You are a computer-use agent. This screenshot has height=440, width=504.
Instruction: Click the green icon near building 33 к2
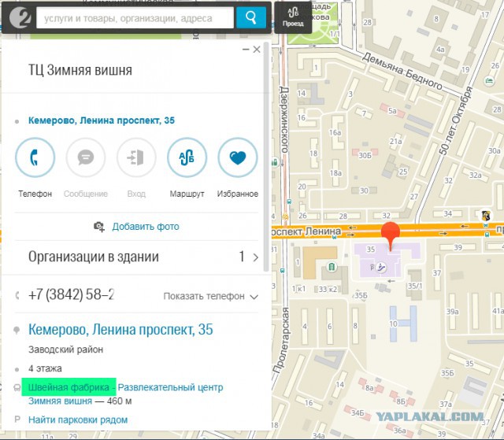(x=332, y=266)
